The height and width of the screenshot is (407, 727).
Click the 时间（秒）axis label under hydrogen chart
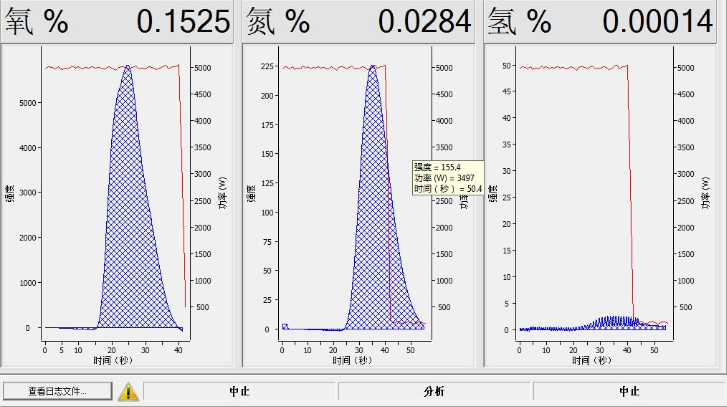click(592, 359)
